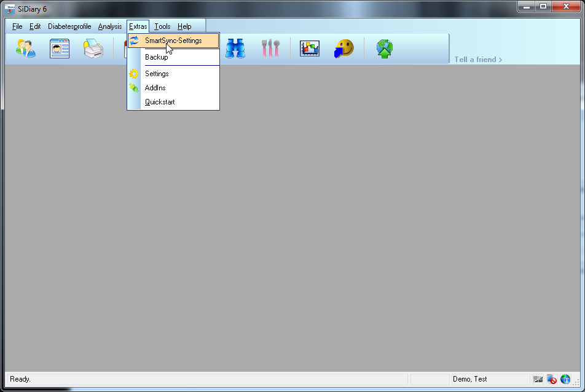This screenshot has height=392, width=585.
Task: Click the device-blocked status bar icon
Action: pyautogui.click(x=552, y=379)
